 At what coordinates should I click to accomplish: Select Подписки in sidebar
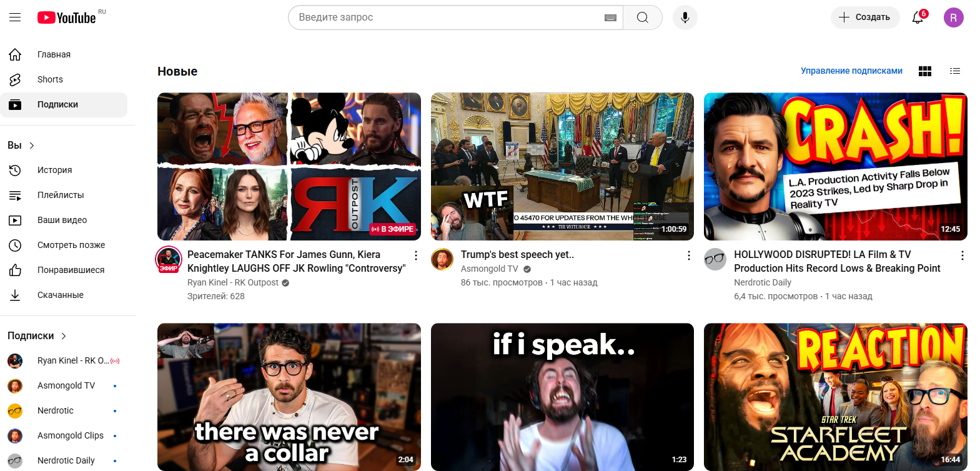64,104
